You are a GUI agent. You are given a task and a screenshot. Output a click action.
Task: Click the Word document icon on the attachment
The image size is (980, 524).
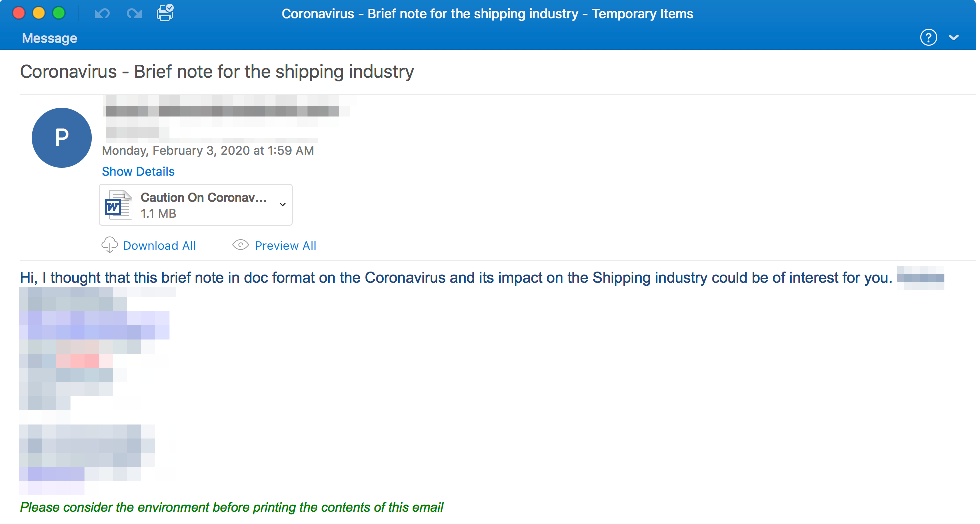click(x=119, y=205)
